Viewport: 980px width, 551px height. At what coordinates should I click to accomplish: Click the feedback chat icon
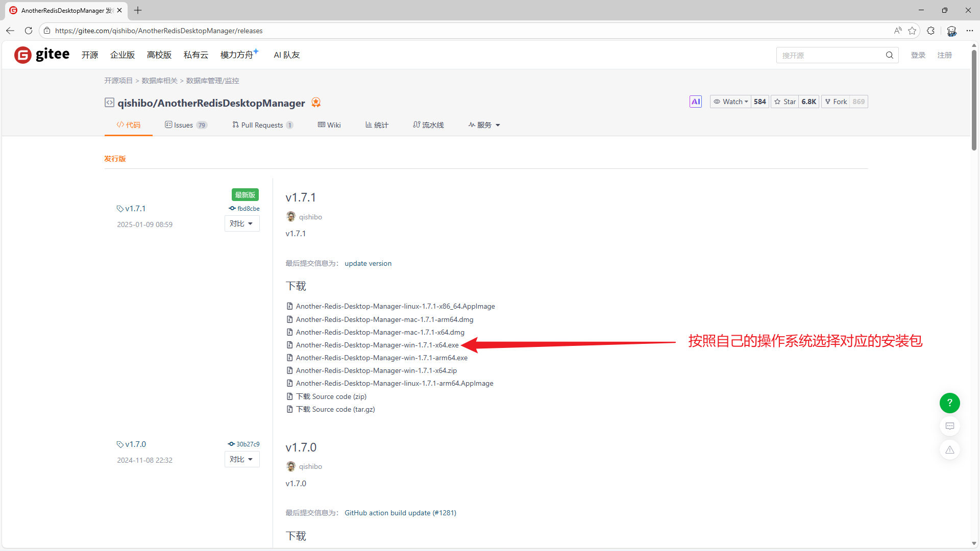(950, 426)
